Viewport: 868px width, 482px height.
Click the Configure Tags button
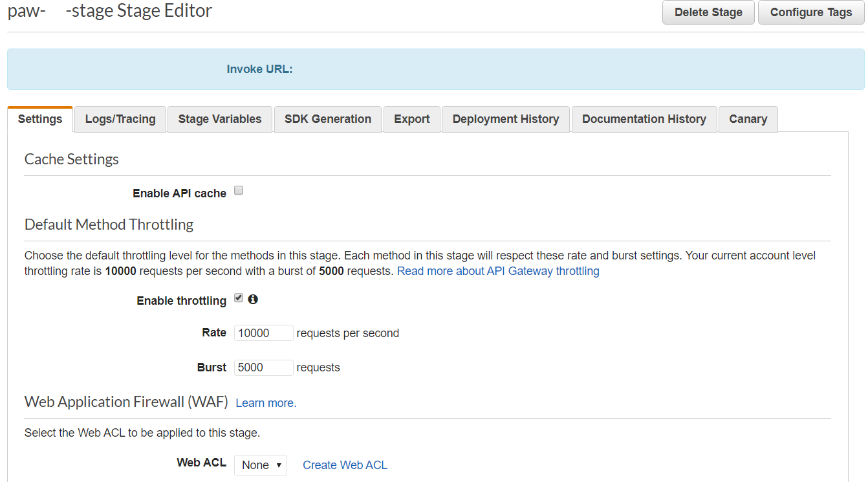click(811, 12)
